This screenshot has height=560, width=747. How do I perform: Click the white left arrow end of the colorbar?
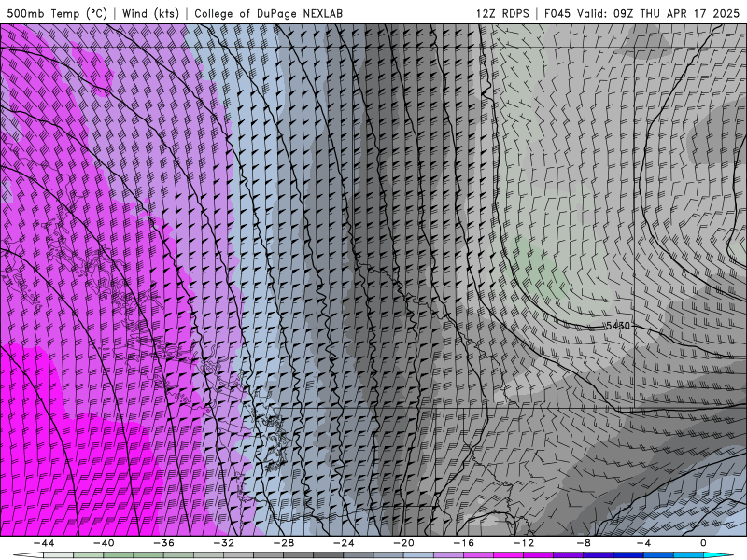28,555
